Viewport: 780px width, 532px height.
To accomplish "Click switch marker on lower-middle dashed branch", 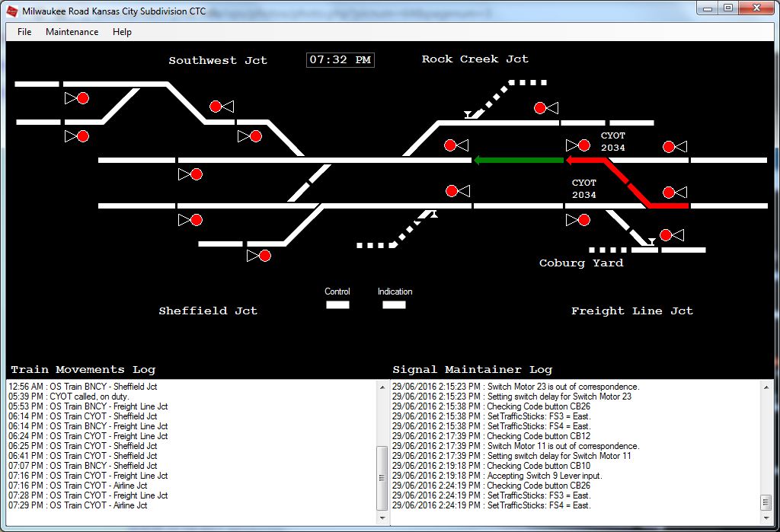I will [x=433, y=215].
